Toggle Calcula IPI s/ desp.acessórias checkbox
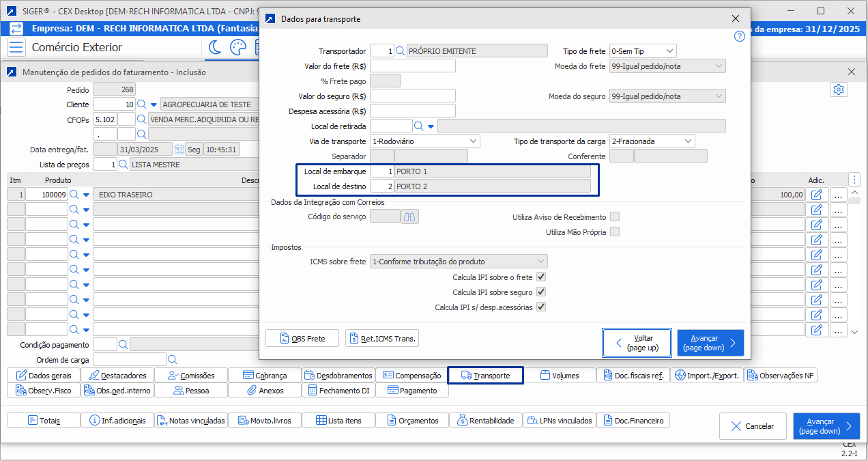 541,307
